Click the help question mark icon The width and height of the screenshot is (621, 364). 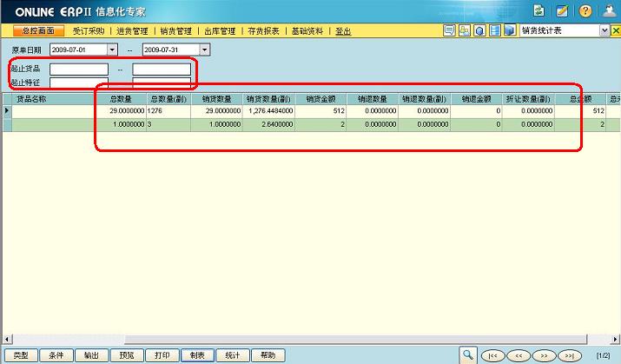(585, 11)
